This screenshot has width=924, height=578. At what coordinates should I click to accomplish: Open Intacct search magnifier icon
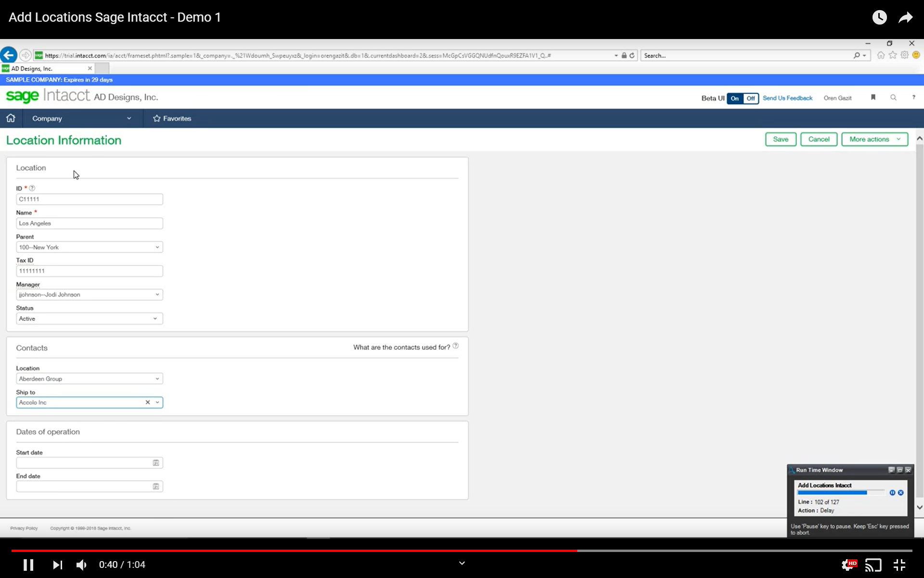(x=893, y=97)
